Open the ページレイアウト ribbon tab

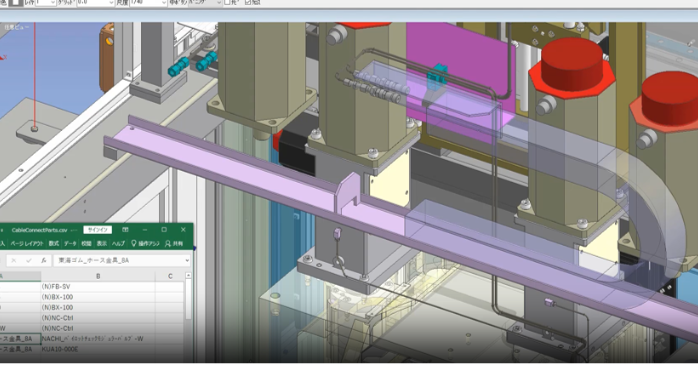point(27,243)
